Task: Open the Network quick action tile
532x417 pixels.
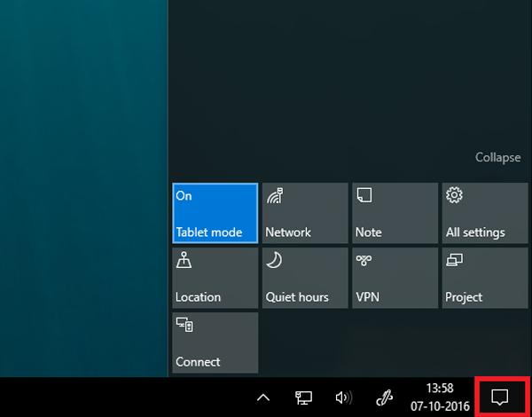Action: [x=305, y=213]
